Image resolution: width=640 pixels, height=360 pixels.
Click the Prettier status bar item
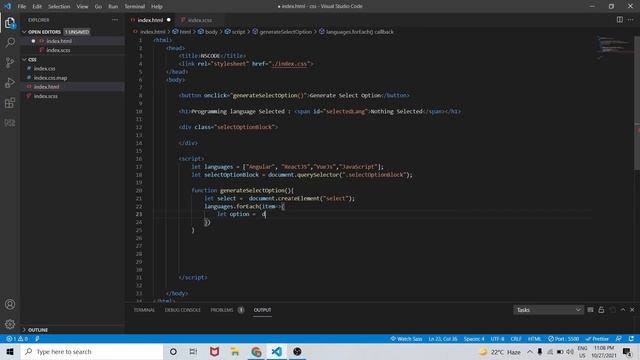pyautogui.click(x=598, y=339)
